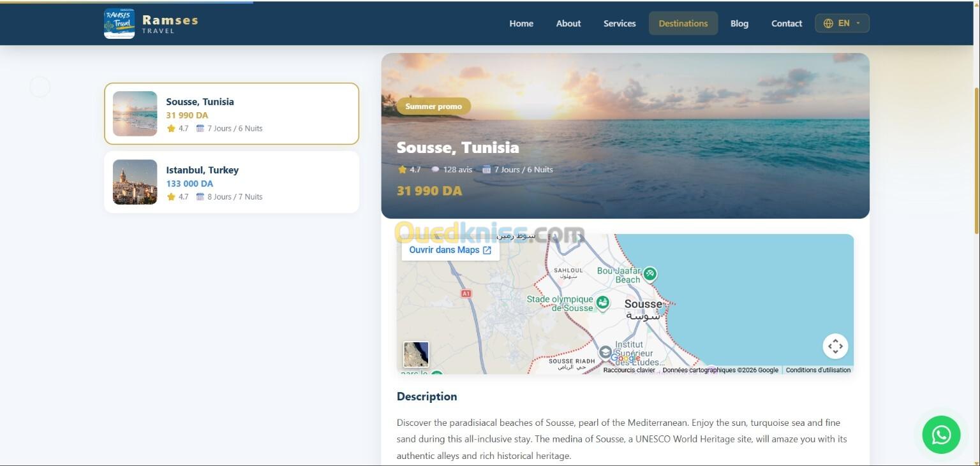980x466 pixels.
Task: Click the globe icon in language selector
Action: [828, 24]
